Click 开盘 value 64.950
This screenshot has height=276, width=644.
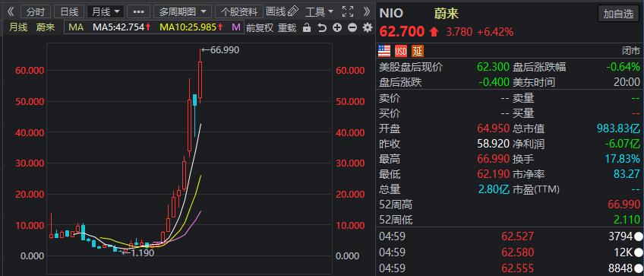pyautogui.click(x=493, y=128)
